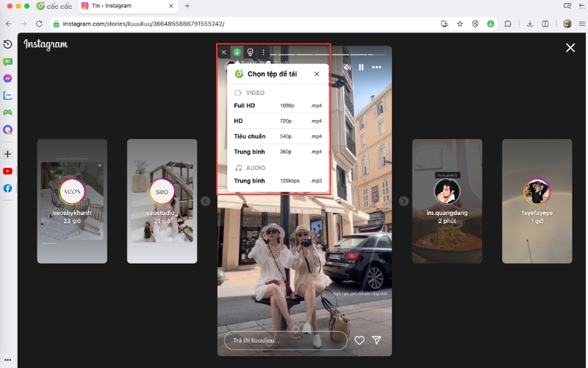Viewport: 588px width, 368px height.
Task: Open the media toolbar three-dot menu
Action: click(263, 52)
